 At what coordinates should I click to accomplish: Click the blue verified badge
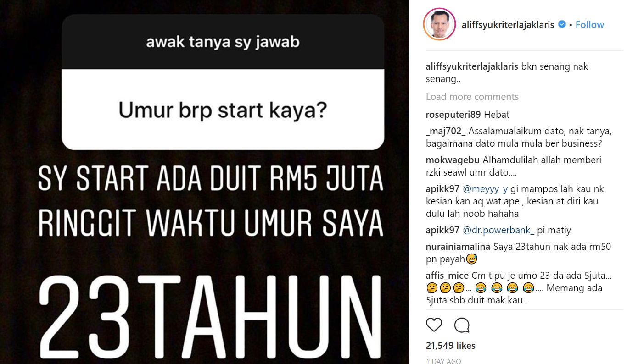point(562,25)
